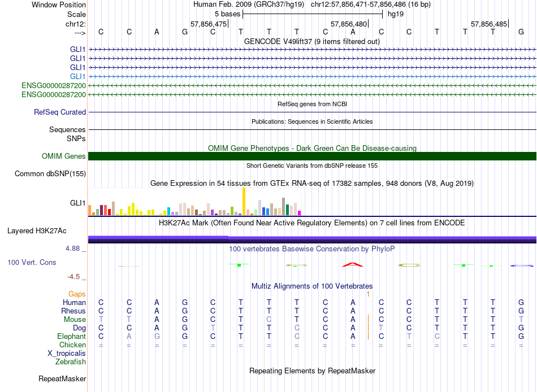Viewport: 537px width, 392px height.
Task: Click the OMIM Genes track label
Action: (x=64, y=156)
